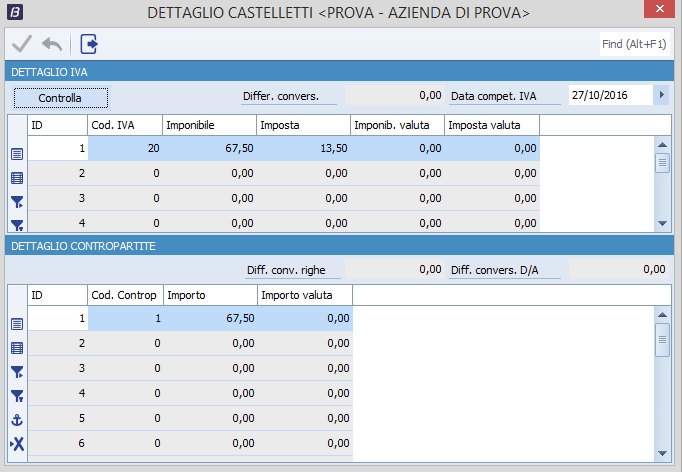
Task: Click the X delete-row icon beside contropartite grid
Action: 17,444
